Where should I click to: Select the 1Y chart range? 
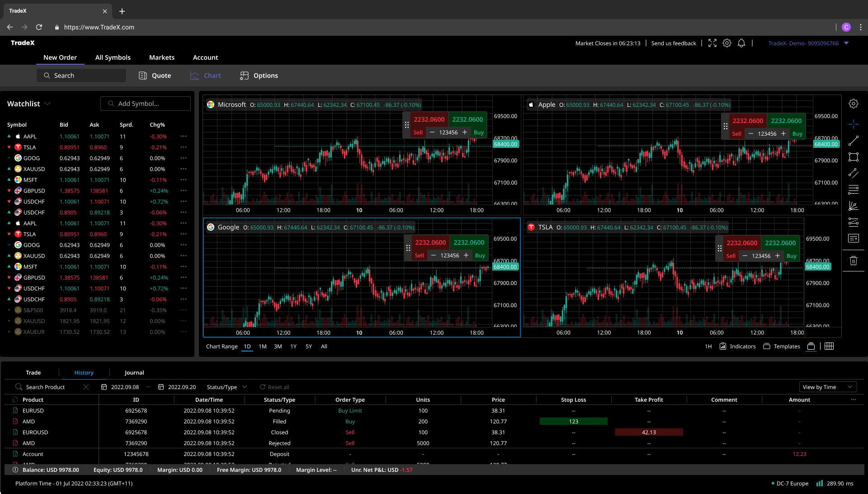click(x=293, y=346)
